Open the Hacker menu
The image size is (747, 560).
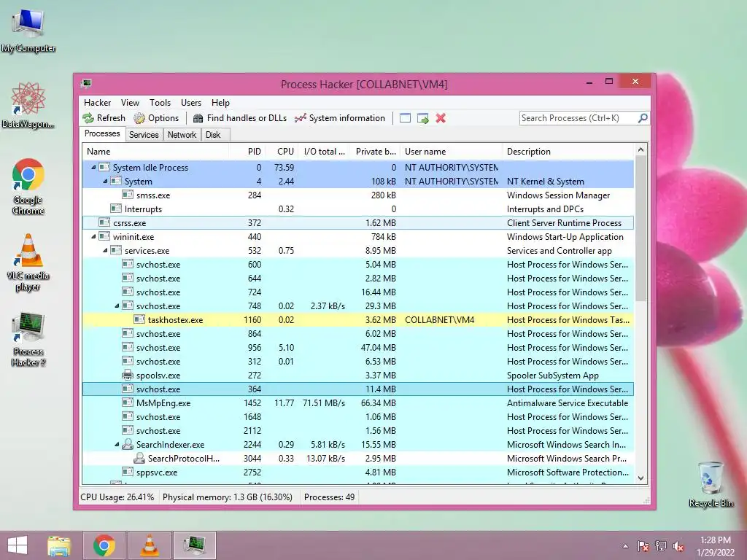click(x=97, y=102)
